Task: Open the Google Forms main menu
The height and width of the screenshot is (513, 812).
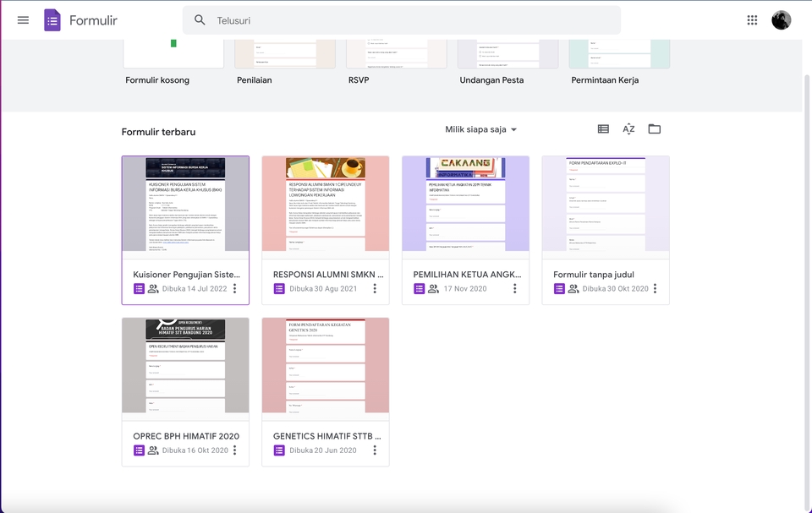Action: [23, 19]
